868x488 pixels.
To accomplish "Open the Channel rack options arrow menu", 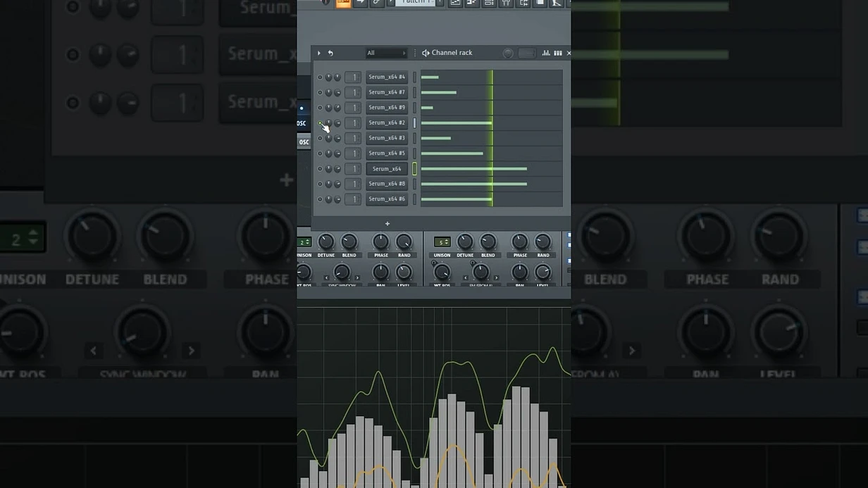I will click(318, 53).
